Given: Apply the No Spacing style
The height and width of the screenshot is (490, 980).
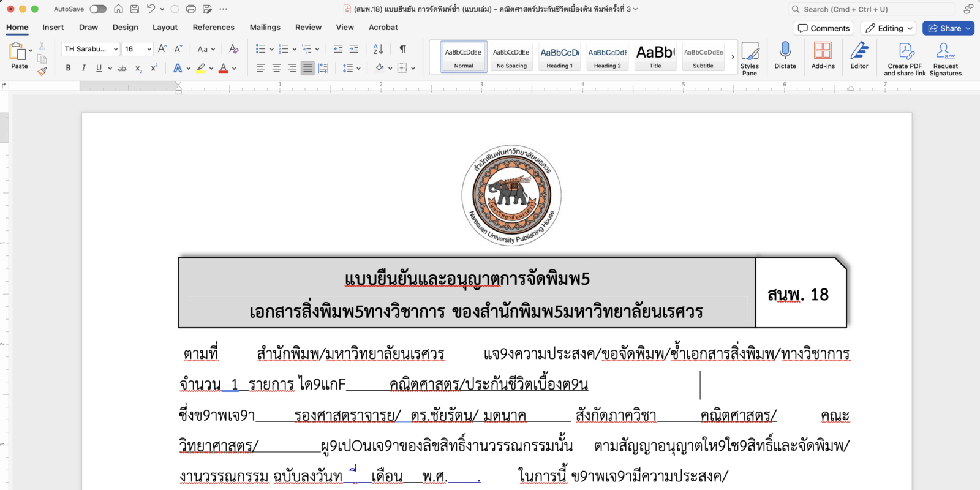Looking at the screenshot, I should click(511, 57).
